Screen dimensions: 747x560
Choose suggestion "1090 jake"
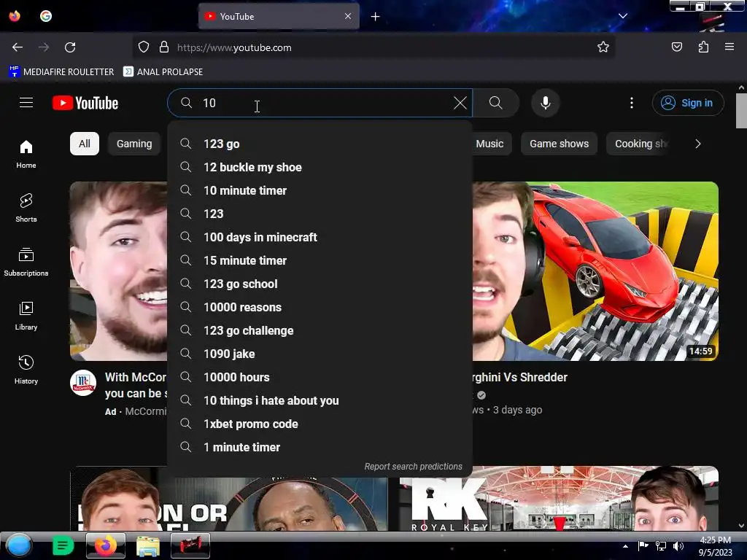[320, 354]
